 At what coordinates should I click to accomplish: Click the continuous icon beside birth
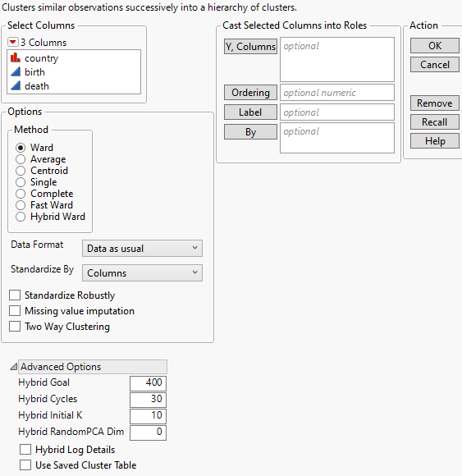coord(15,71)
